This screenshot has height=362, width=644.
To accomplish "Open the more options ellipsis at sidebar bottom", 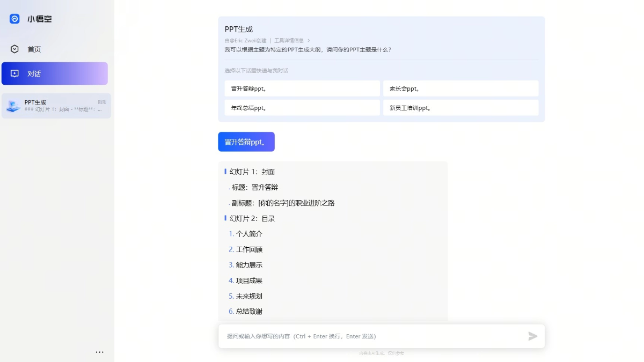I will click(x=100, y=352).
